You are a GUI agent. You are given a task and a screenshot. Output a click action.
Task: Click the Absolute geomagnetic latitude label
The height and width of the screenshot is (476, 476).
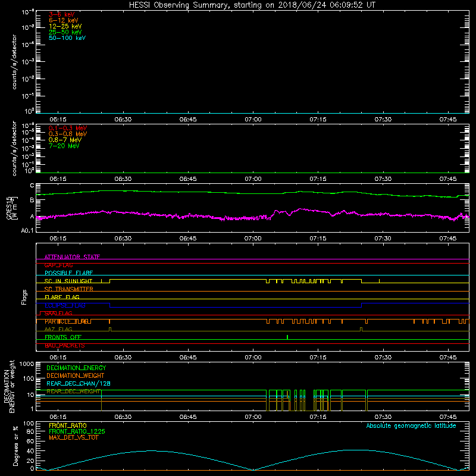tap(411, 425)
